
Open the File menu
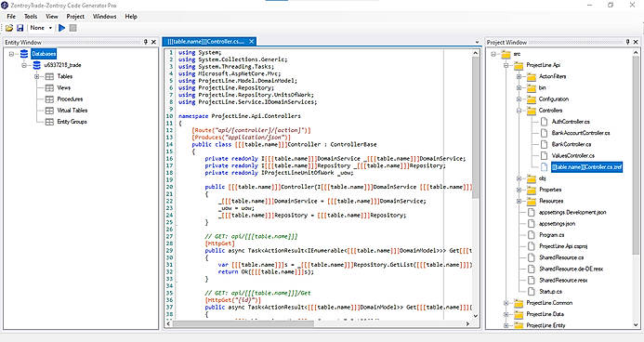coord(11,17)
